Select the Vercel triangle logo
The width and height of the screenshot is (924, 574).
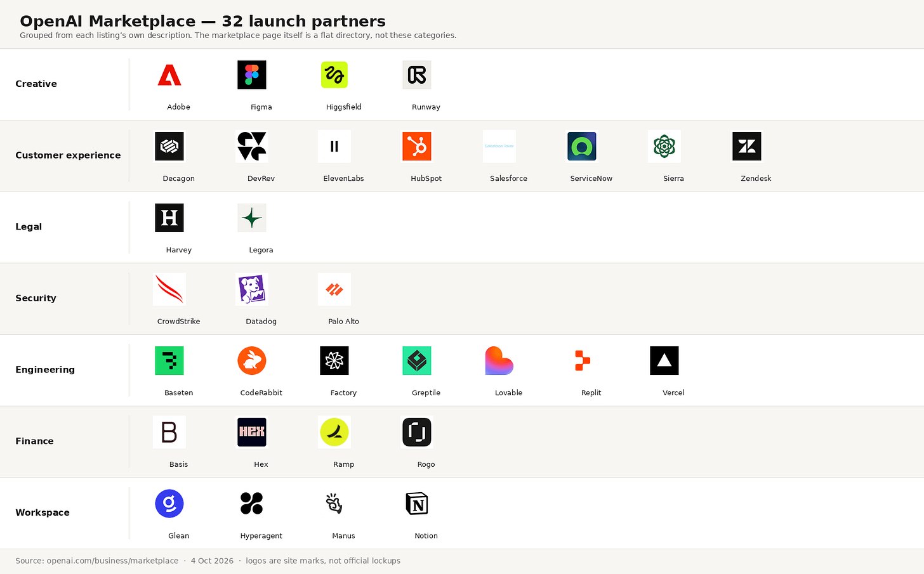tap(664, 361)
